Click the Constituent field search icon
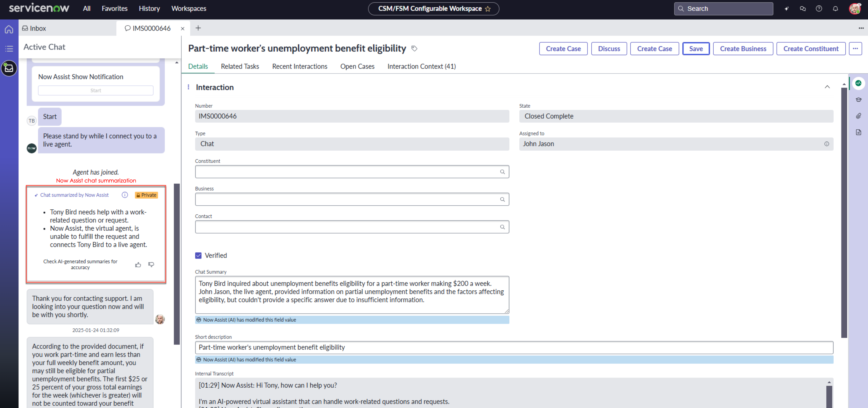 click(502, 172)
